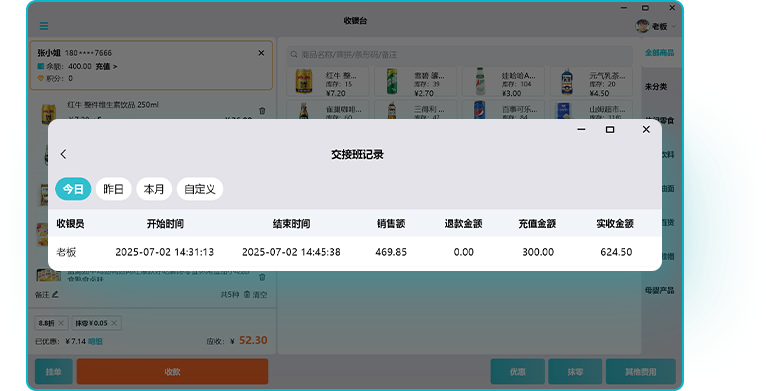
Task: Select the 全部商品 category
Action: click(x=659, y=52)
